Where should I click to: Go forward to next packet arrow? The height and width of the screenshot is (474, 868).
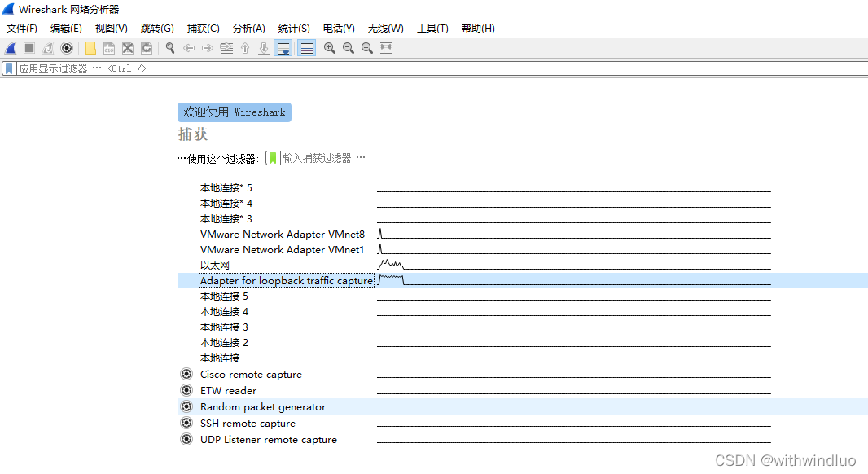[x=208, y=48]
